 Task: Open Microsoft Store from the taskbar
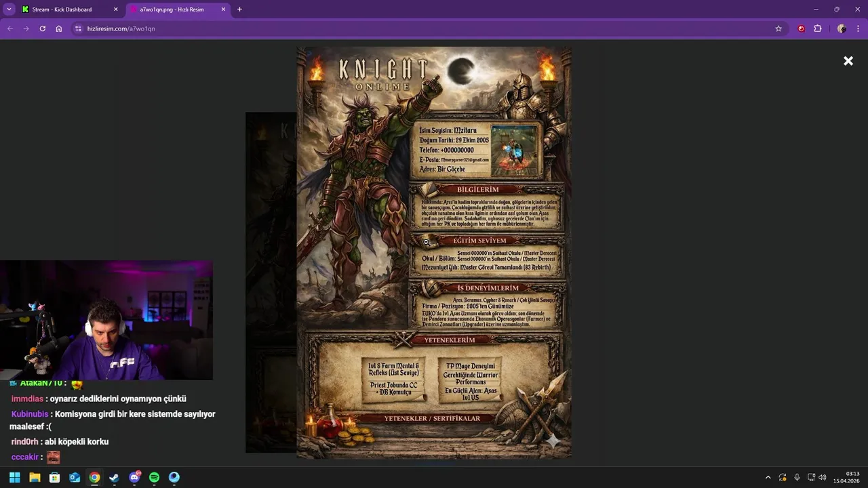click(x=54, y=477)
